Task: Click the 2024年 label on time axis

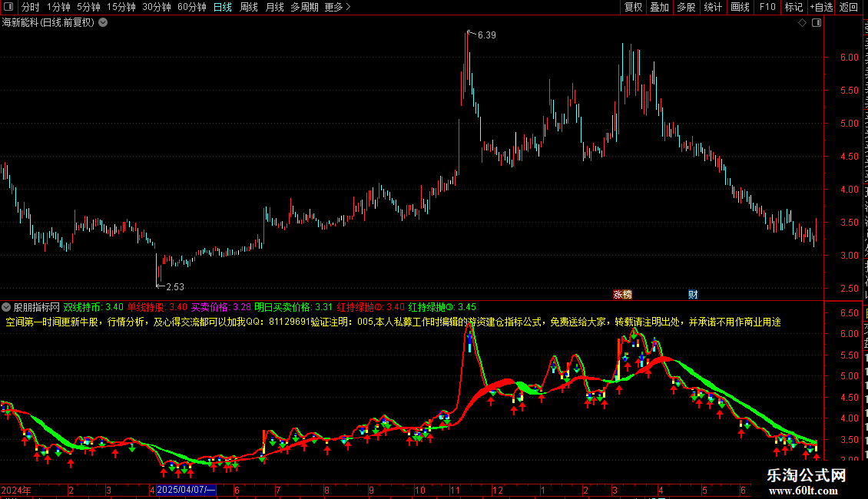Action: click(x=16, y=490)
